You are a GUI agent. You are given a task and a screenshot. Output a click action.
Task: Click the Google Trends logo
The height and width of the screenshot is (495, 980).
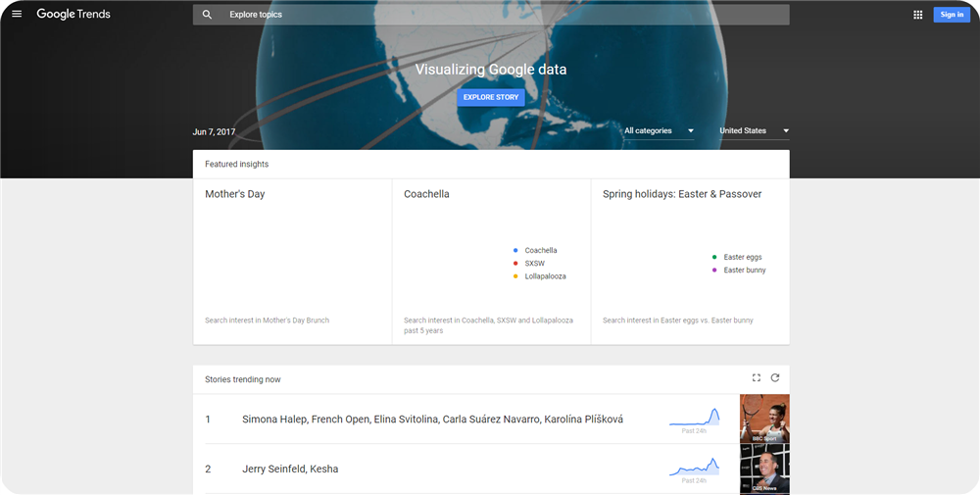pyautogui.click(x=73, y=15)
